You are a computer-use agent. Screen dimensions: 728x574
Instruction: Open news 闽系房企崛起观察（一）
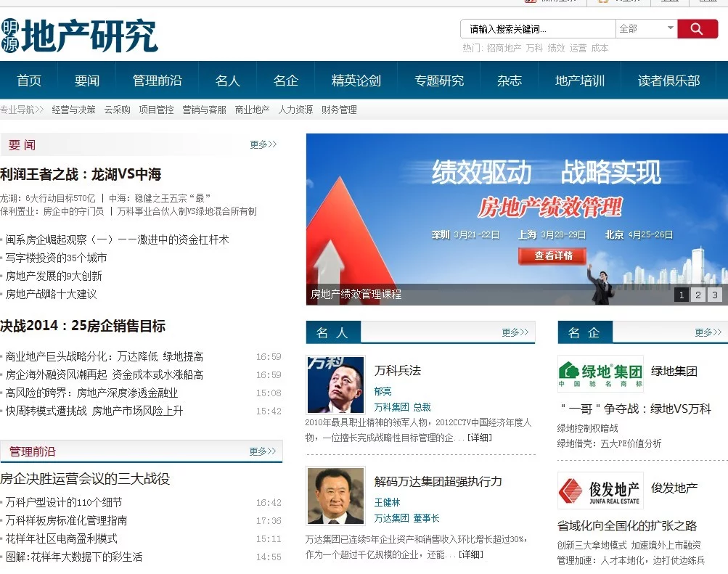click(x=117, y=239)
